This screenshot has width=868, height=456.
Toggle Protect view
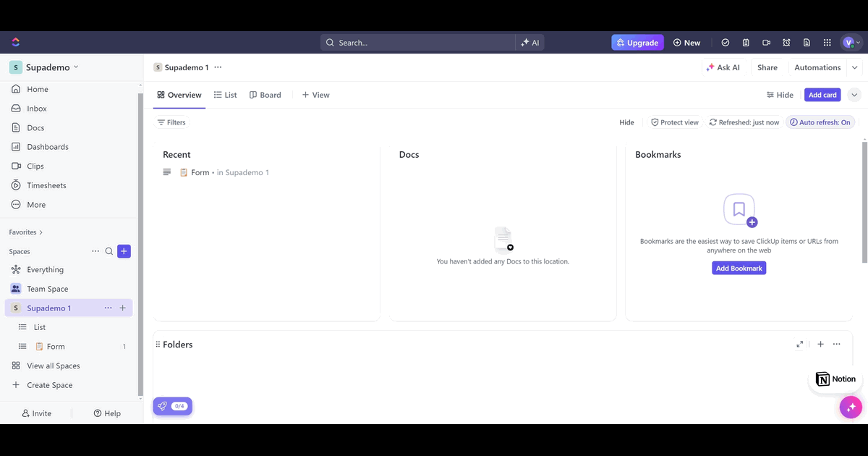click(x=675, y=122)
